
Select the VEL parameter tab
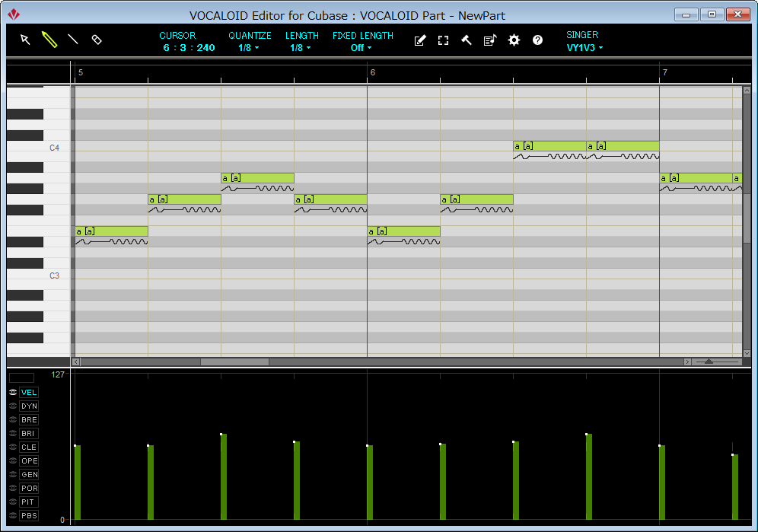[x=29, y=392]
